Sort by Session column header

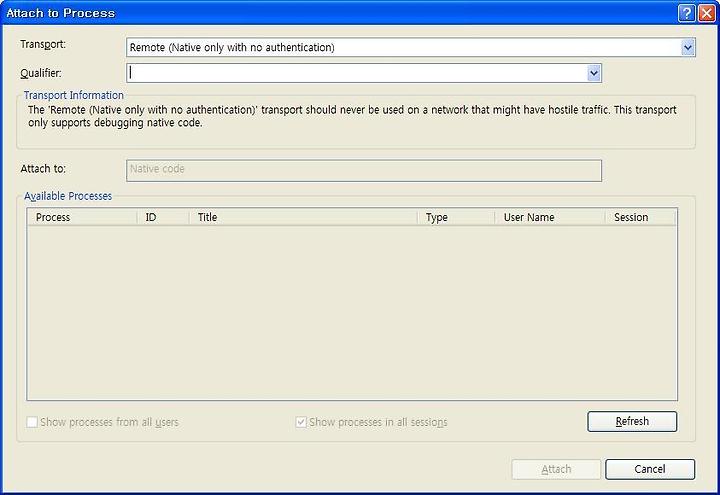pos(641,217)
